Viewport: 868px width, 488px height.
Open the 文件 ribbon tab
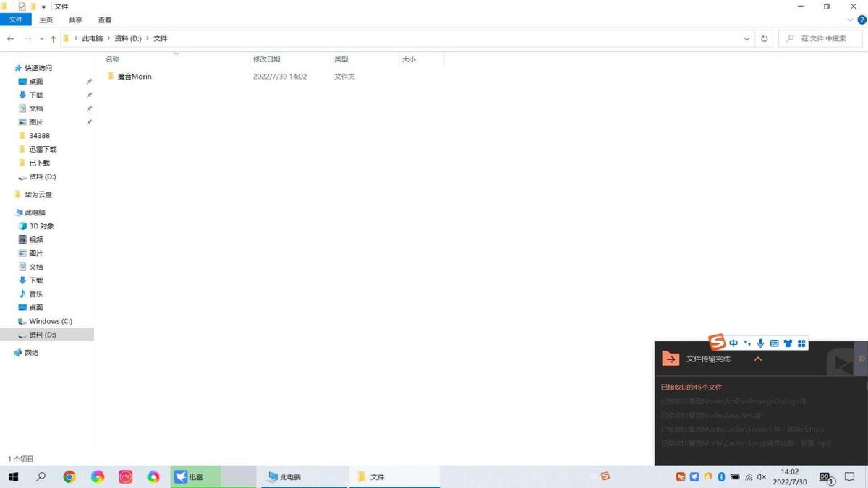[16, 20]
